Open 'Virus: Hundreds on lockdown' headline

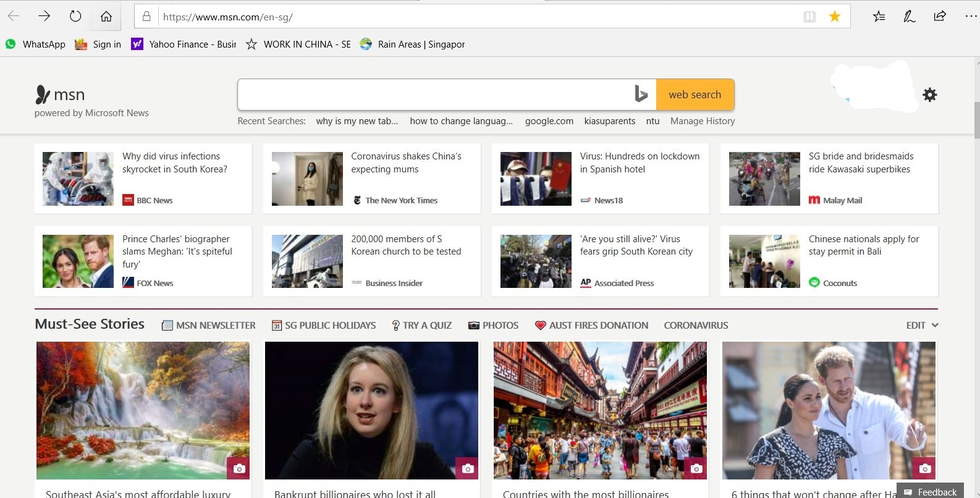tap(640, 162)
